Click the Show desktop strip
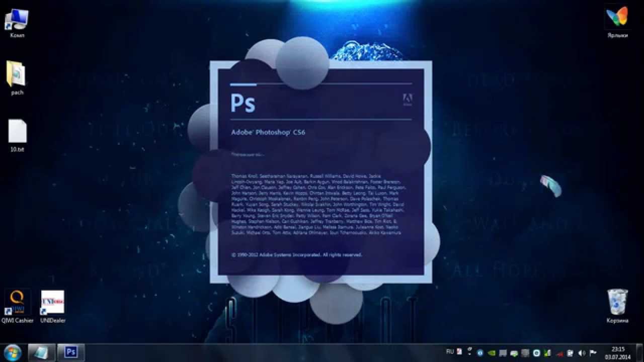The width and height of the screenshot is (644, 362). (640, 352)
